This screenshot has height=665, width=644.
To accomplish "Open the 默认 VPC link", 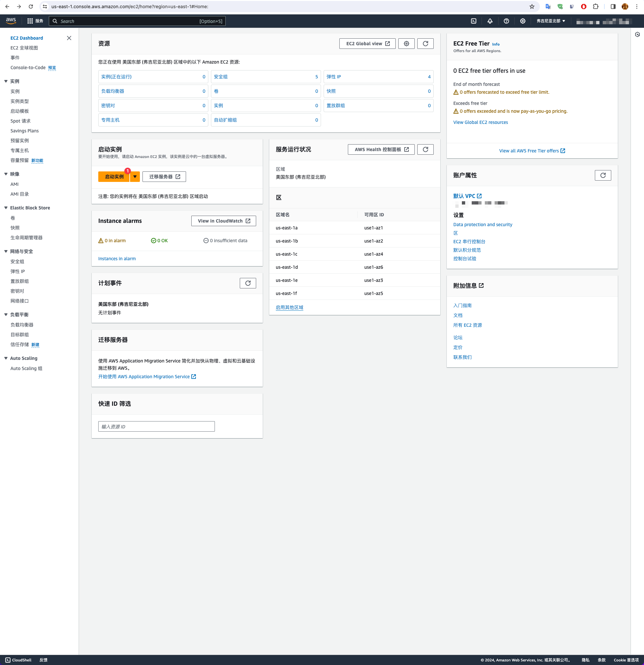I will click(467, 196).
